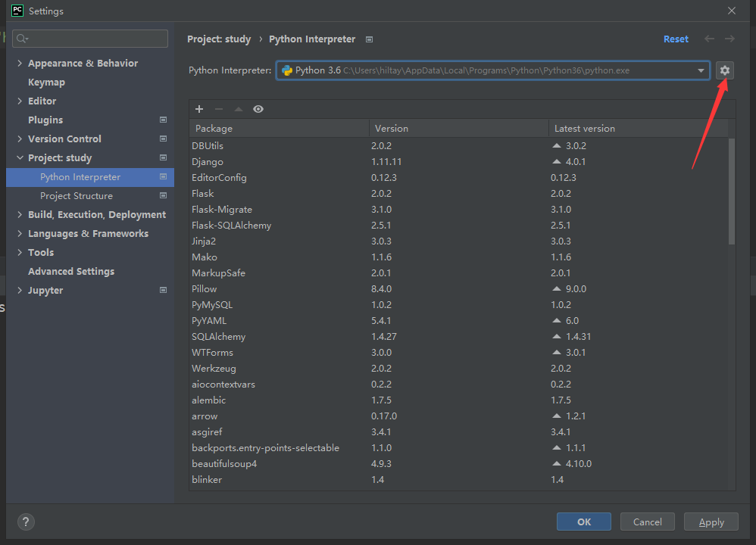This screenshot has width=756, height=545.
Task: Expand the Build, Execution, Deployment section
Action: (x=20, y=214)
